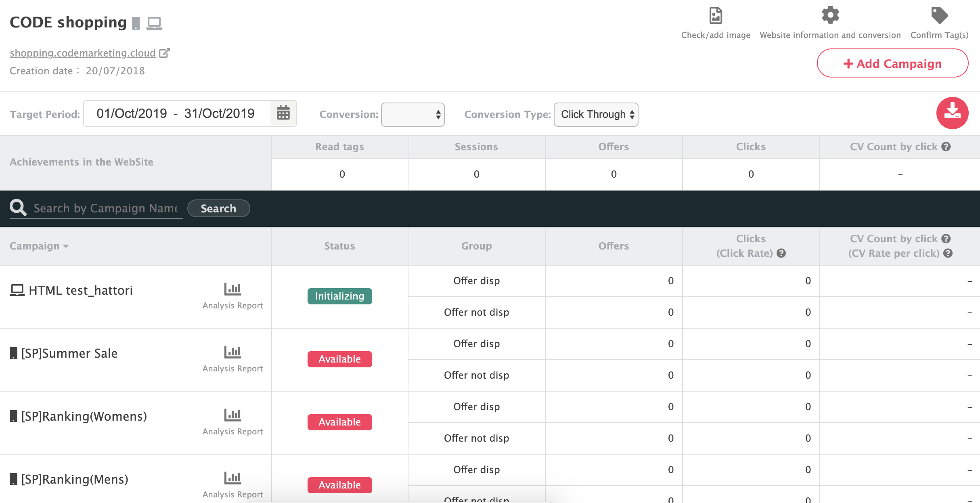This screenshot has width=980, height=503.
Task: Click the Add Campaign button
Action: pos(892,63)
